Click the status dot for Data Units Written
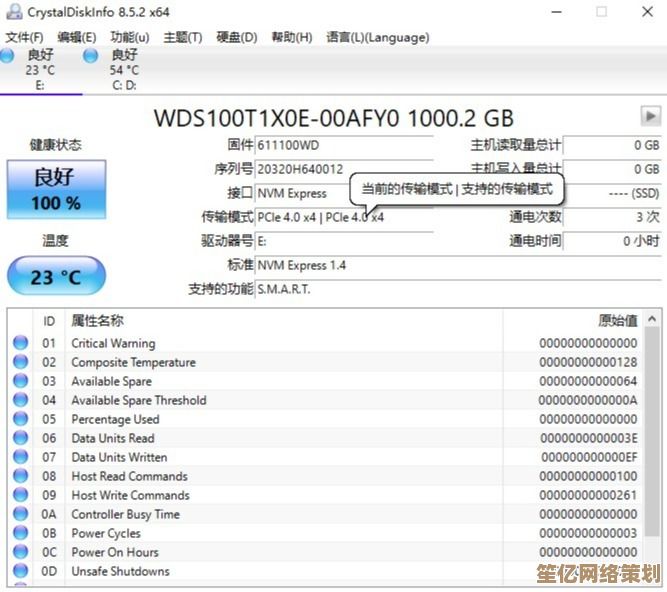Image resolution: width=667 pixels, height=592 pixels. coord(20,457)
